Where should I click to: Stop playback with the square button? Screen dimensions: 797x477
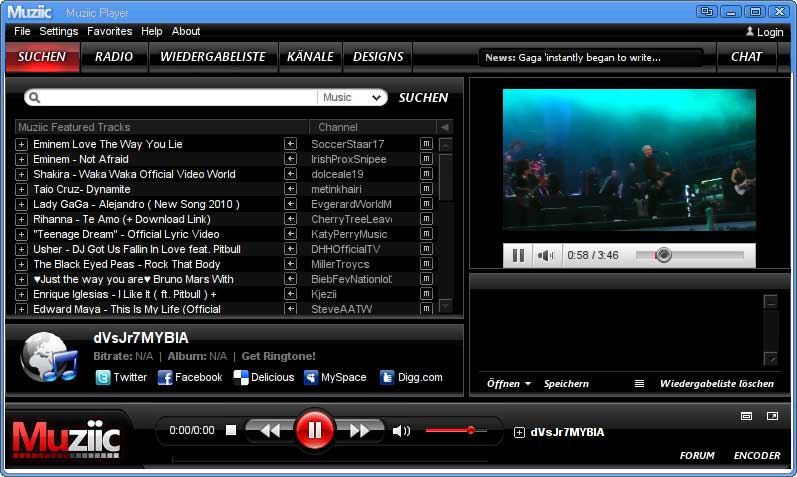click(x=231, y=431)
